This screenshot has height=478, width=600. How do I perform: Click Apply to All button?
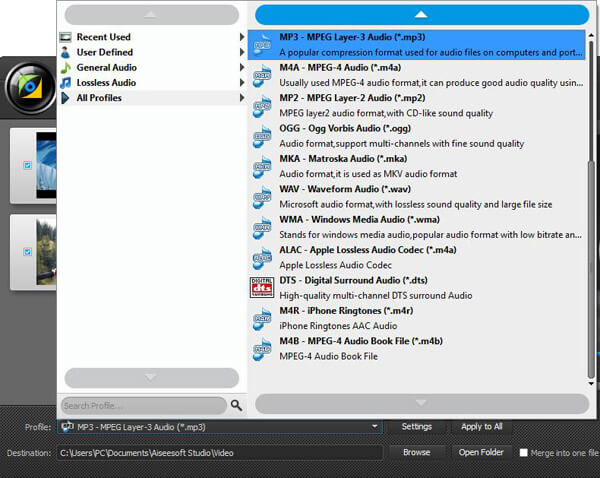(481, 426)
